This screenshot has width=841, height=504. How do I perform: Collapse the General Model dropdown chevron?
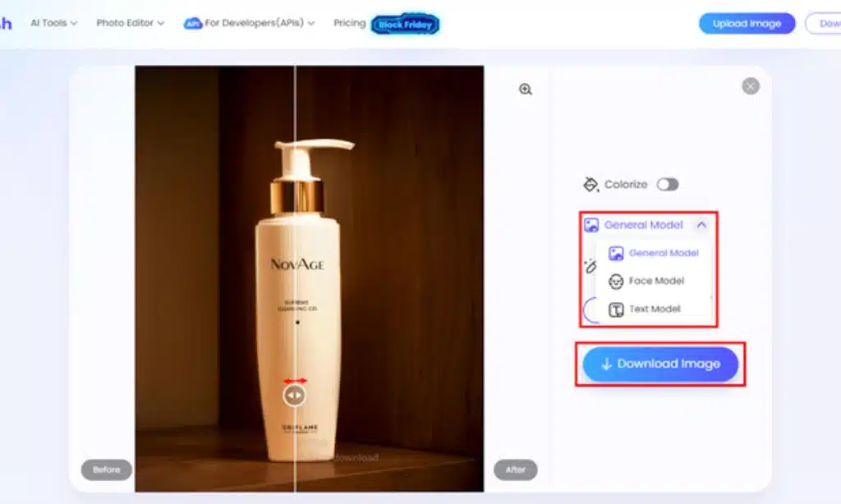coord(701,225)
